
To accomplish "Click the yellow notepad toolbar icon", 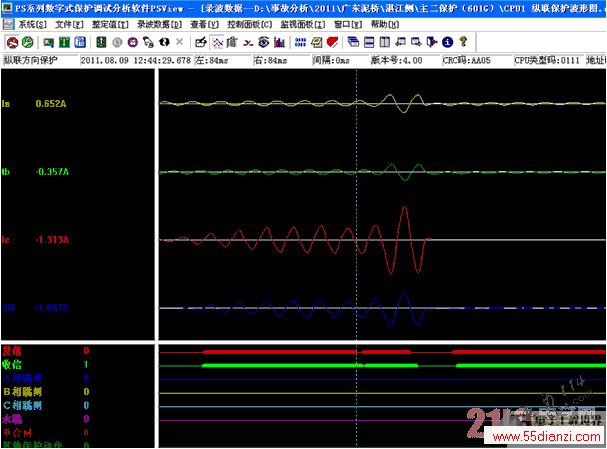I will (x=316, y=42).
